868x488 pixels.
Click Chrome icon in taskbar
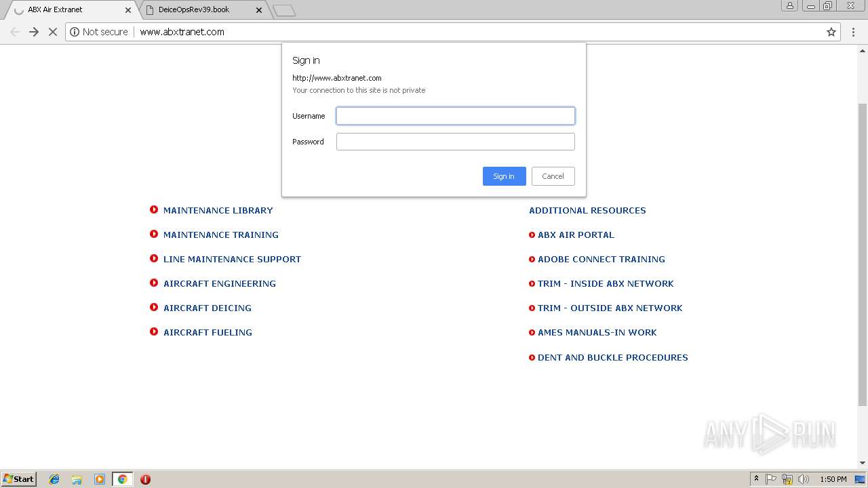pos(122,479)
